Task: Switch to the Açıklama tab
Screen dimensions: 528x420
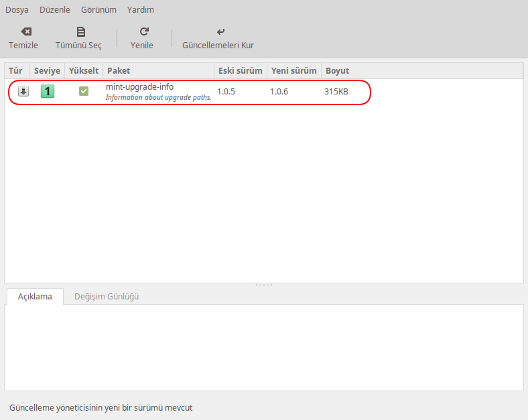Action: (35, 297)
